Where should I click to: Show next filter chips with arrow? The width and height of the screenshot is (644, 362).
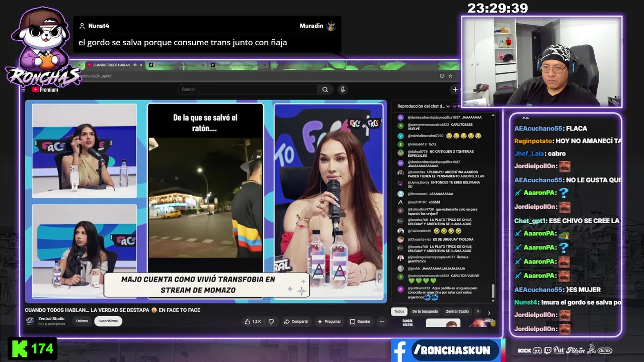click(489, 313)
